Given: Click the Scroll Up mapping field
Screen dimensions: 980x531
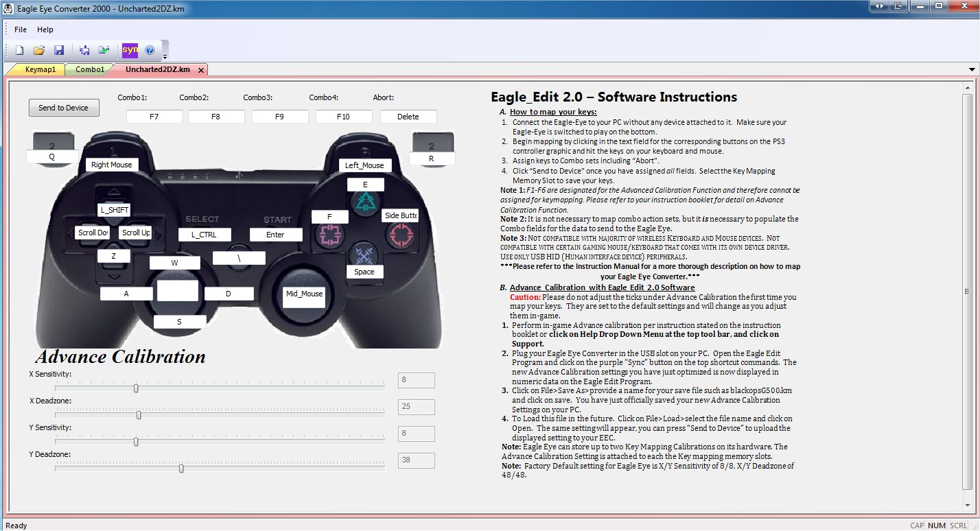Looking at the screenshot, I should tap(135, 233).
